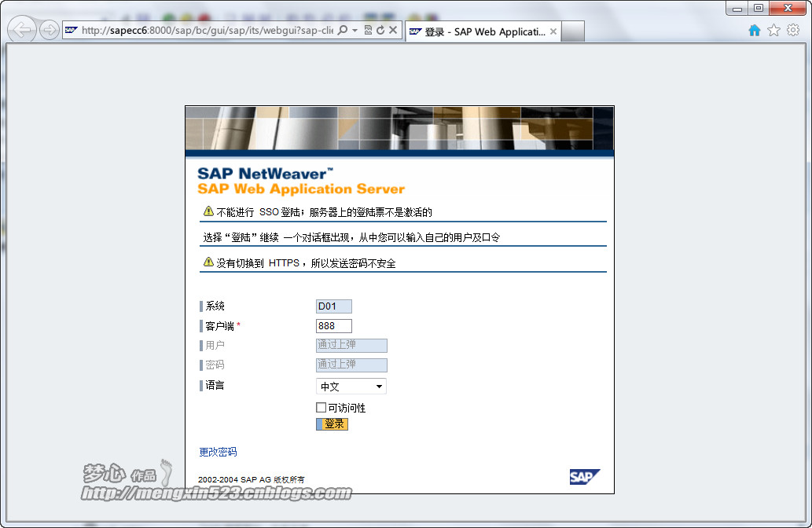The image size is (812, 528).
Task: Go to the browser Home page icon
Action: point(755,31)
